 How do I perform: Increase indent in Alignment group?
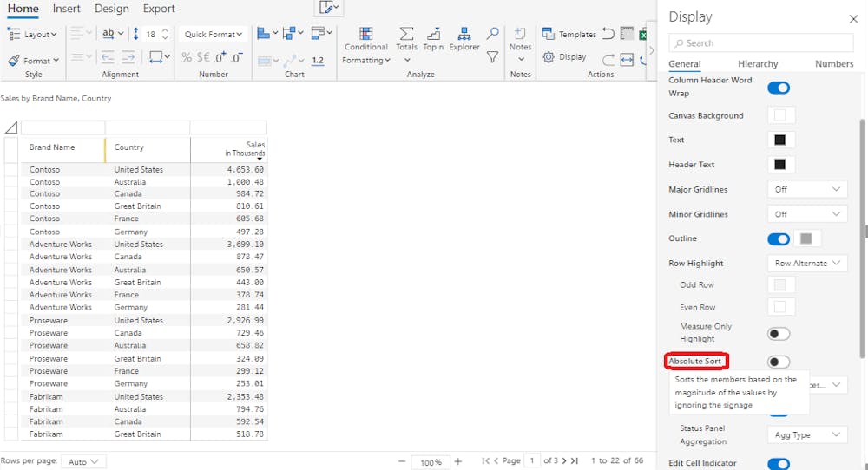(x=128, y=57)
